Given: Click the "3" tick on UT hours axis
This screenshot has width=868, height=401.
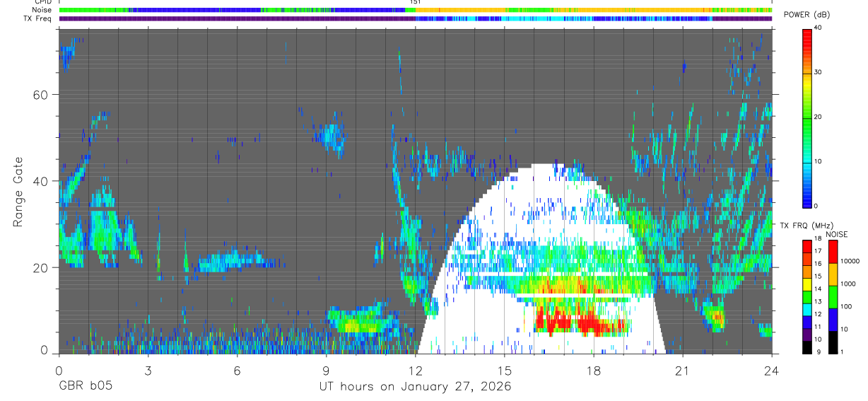Looking at the screenshot, I should (148, 371).
